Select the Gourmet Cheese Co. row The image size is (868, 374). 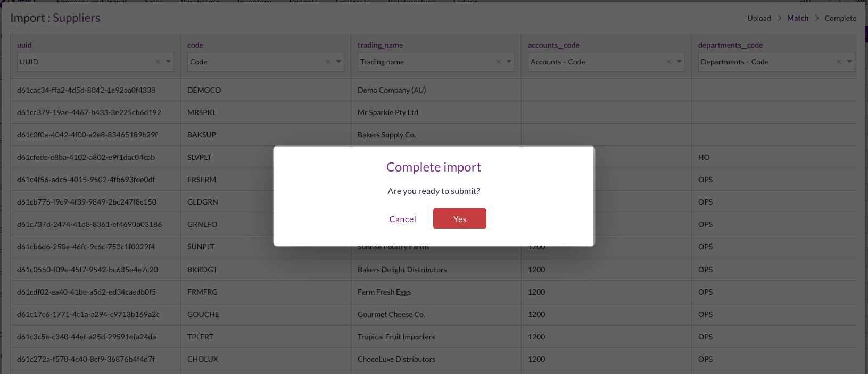point(391,314)
